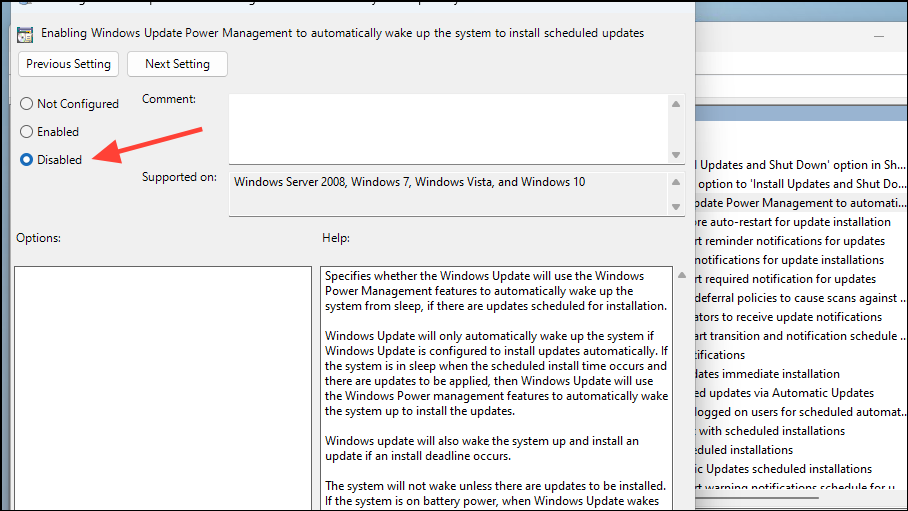
Task: Go to Next Setting
Action: (x=177, y=64)
